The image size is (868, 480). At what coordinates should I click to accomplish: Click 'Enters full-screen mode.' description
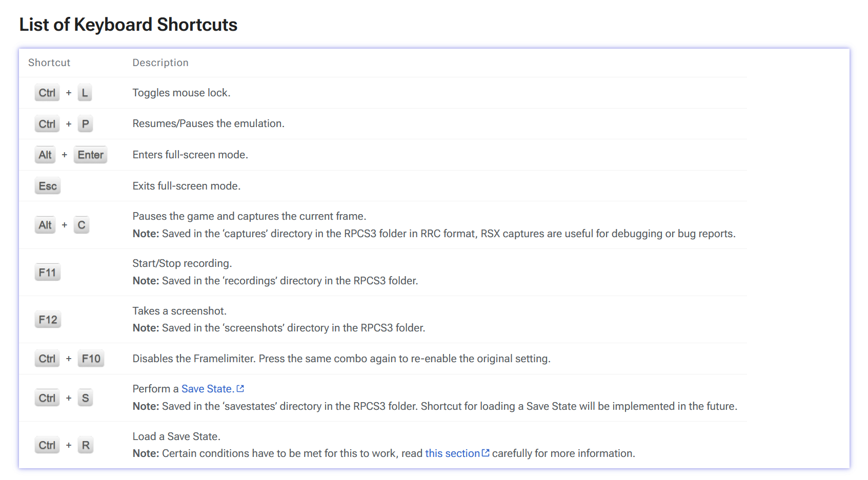(190, 155)
